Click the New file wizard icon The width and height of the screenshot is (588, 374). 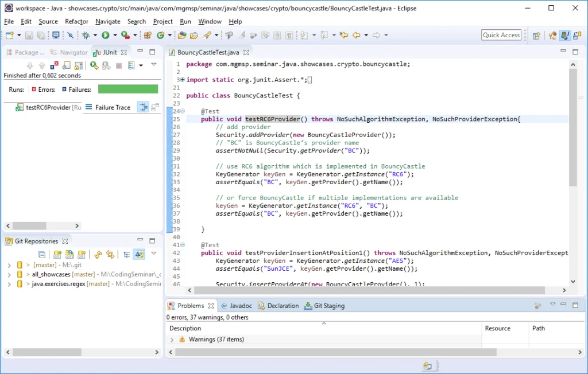click(10, 35)
